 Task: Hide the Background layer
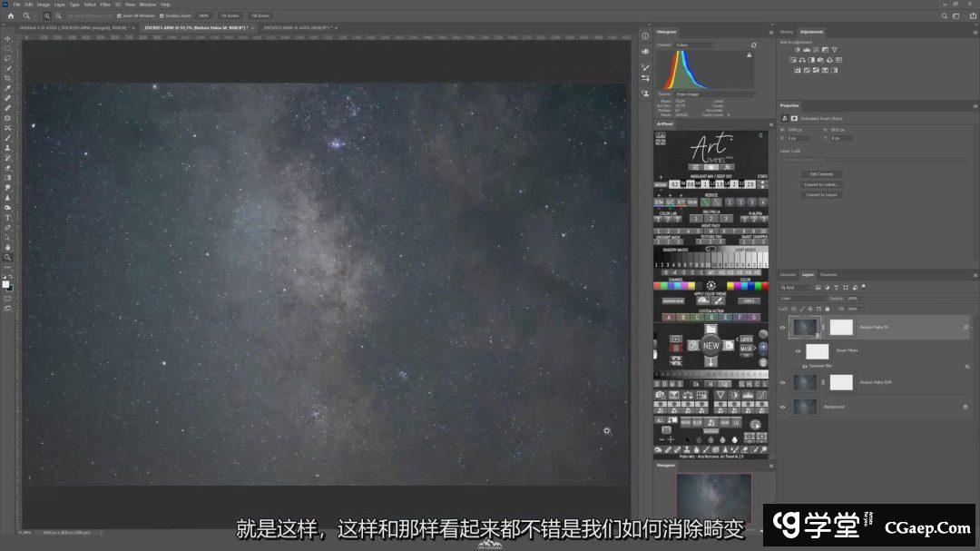(x=783, y=407)
